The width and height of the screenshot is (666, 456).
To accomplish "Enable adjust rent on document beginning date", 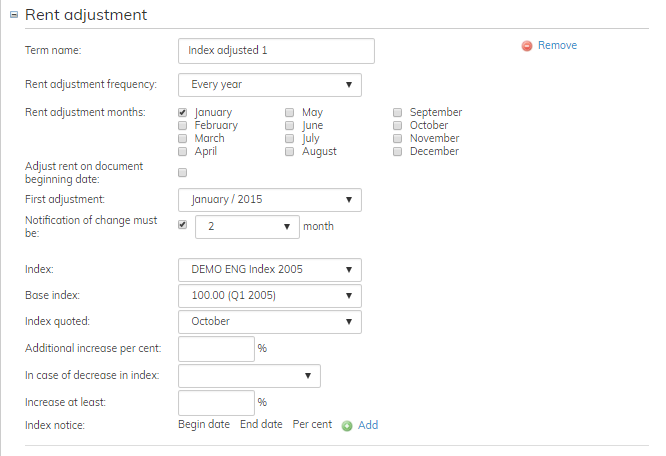I will click(183, 172).
